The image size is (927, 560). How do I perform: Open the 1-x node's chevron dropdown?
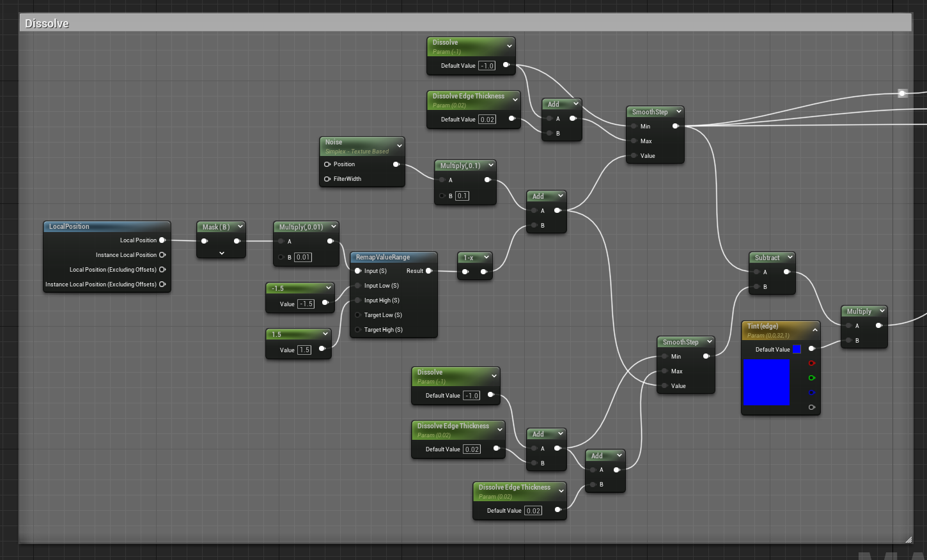(x=486, y=258)
